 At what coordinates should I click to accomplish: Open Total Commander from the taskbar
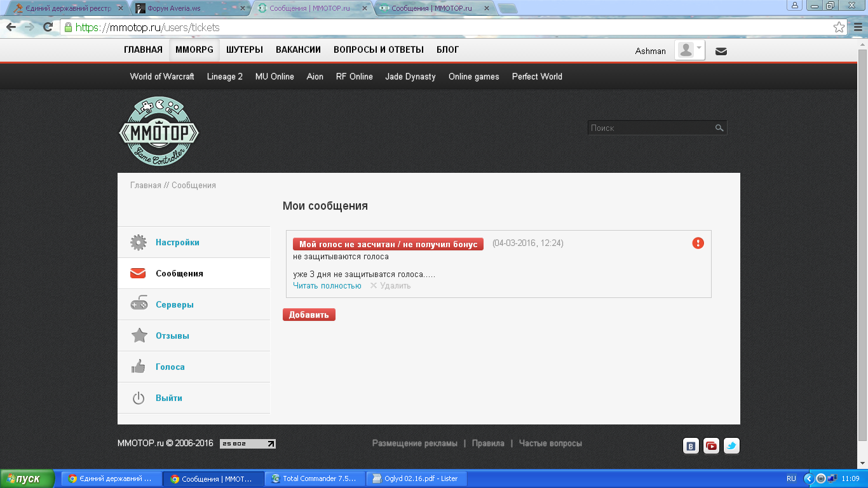tap(316, 478)
